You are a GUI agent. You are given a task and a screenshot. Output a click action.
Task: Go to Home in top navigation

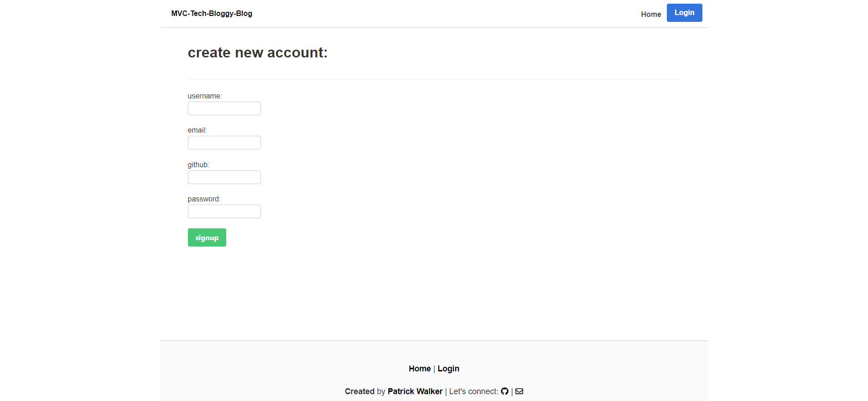point(651,14)
